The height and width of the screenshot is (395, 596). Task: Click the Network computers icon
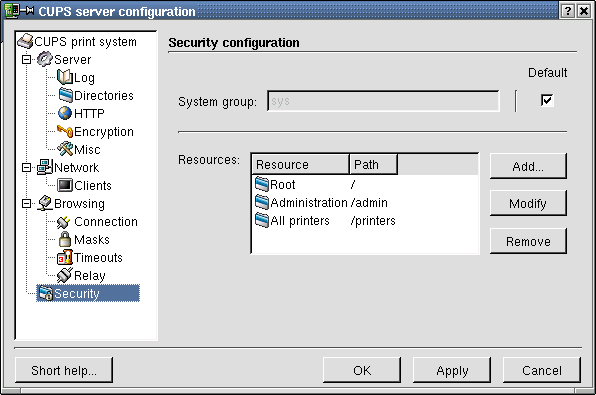pos(44,167)
